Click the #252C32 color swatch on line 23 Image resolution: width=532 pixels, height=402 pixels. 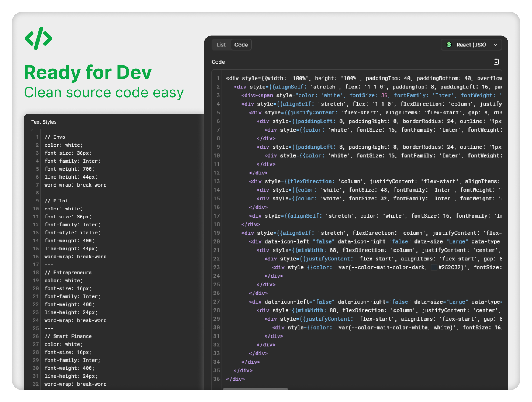[434, 267]
